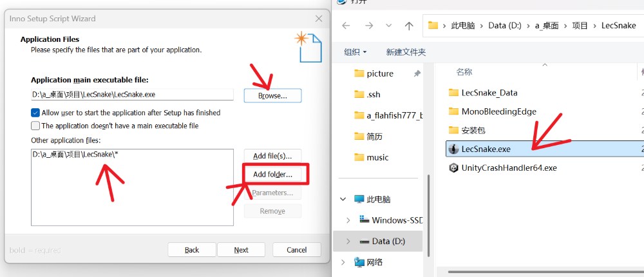Check 'doesn't have a main executable file'
This screenshot has width=644, height=277.
coord(35,126)
